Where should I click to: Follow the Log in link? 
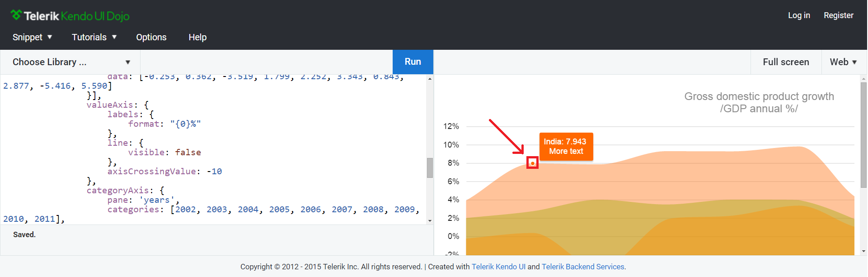pyautogui.click(x=799, y=15)
